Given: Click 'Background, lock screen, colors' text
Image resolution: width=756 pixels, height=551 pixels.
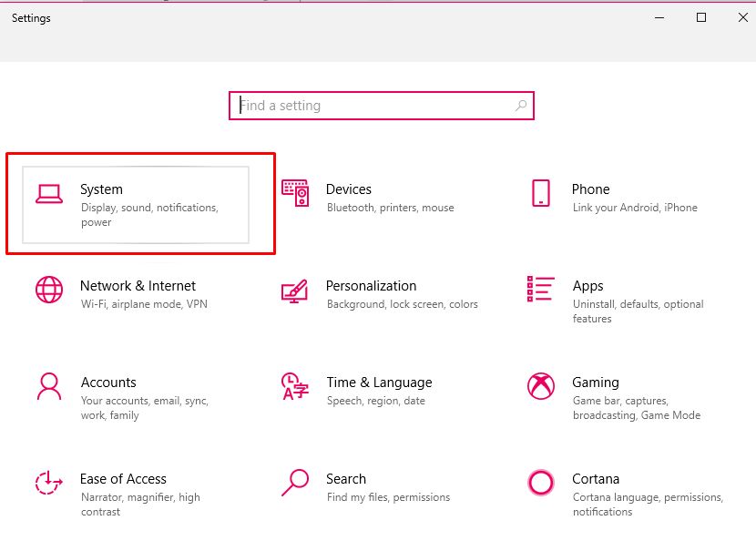Looking at the screenshot, I should coord(402,304).
